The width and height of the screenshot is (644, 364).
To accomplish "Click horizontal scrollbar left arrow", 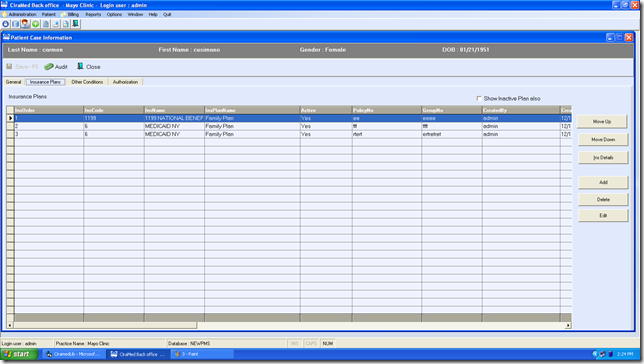I will (x=10, y=325).
